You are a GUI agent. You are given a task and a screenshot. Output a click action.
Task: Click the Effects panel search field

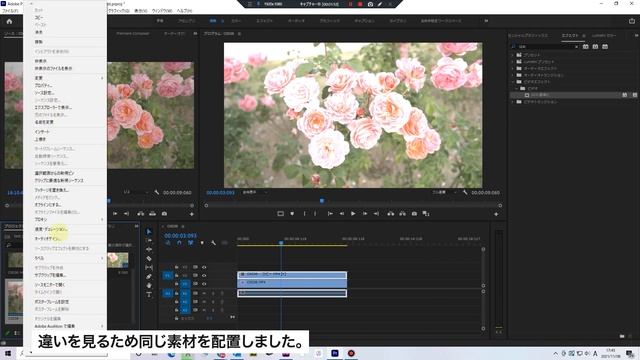[545, 47]
